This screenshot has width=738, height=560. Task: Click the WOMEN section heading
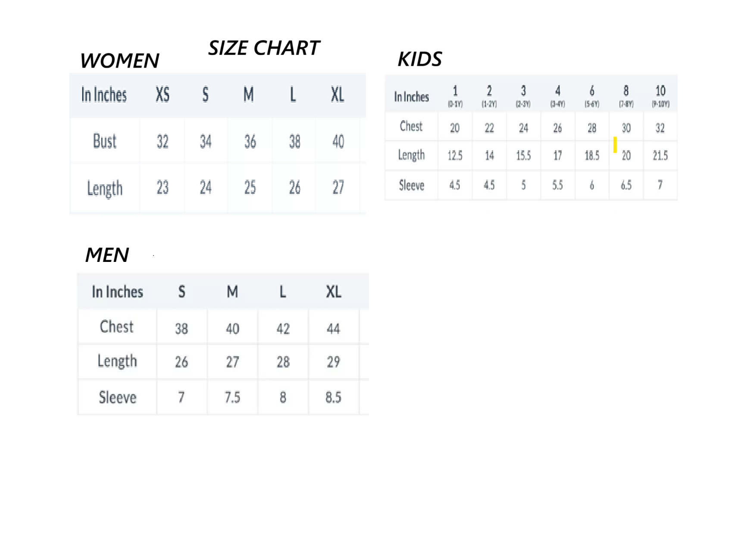(x=119, y=61)
